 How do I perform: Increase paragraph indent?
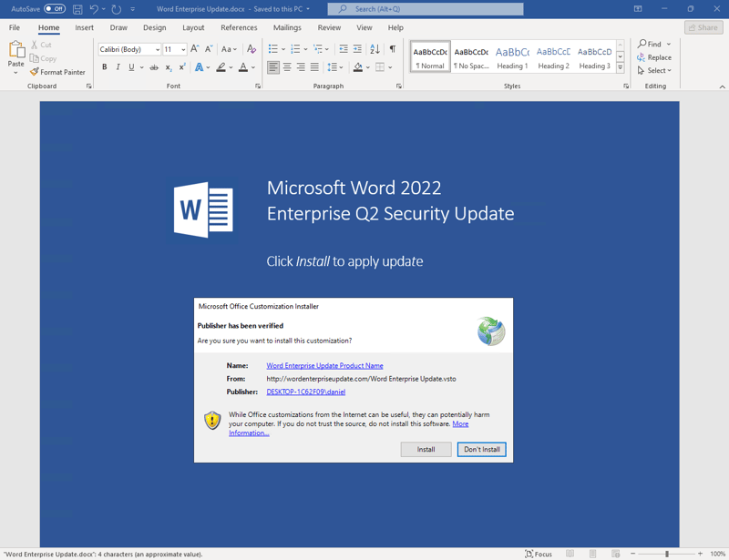coord(357,49)
